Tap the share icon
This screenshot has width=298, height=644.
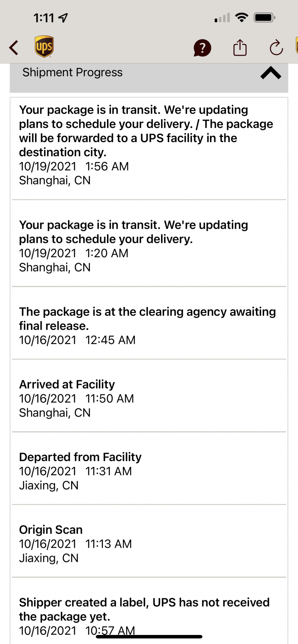pos(240,48)
